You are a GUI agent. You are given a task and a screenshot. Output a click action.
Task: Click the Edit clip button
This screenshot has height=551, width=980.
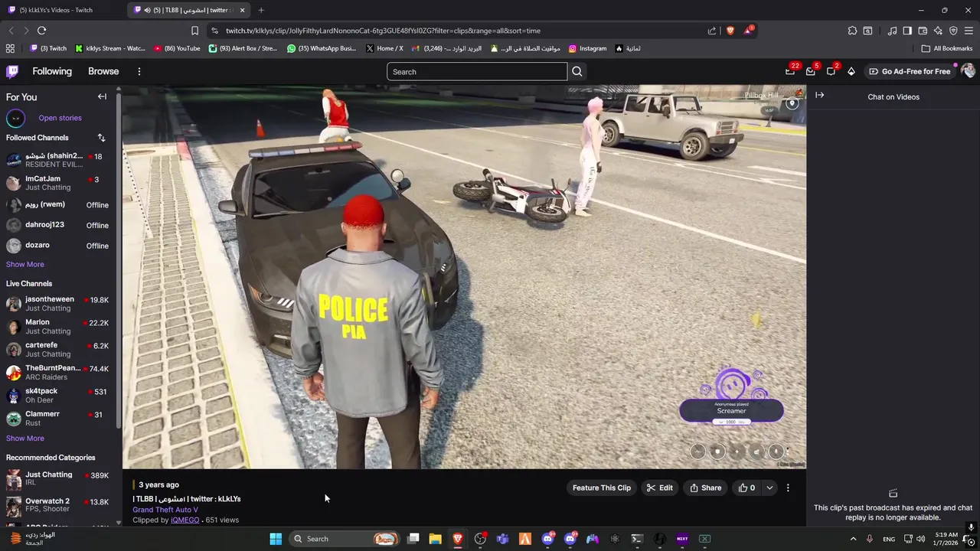click(659, 487)
